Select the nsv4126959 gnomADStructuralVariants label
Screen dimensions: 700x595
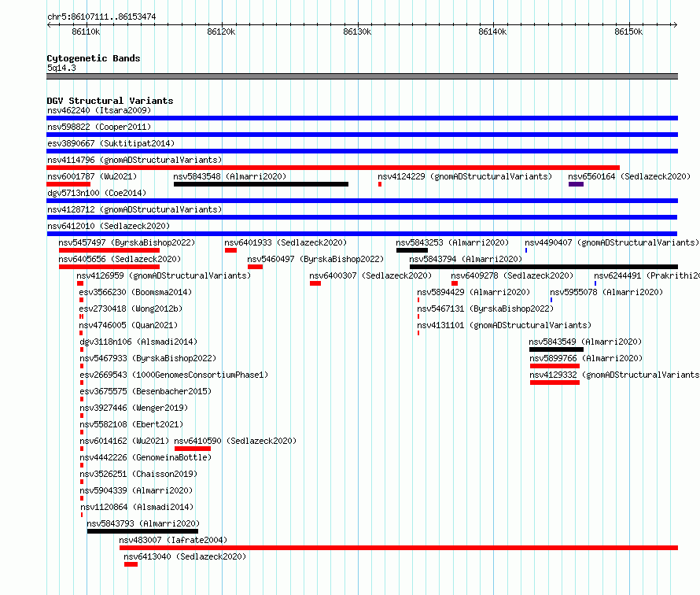[164, 275]
